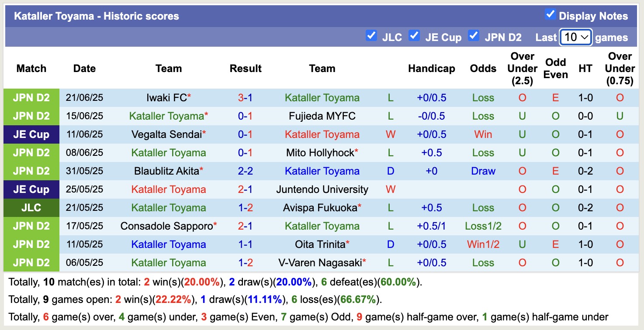Click the JPN D2 badge for the Consadole Sapporo row

click(31, 226)
